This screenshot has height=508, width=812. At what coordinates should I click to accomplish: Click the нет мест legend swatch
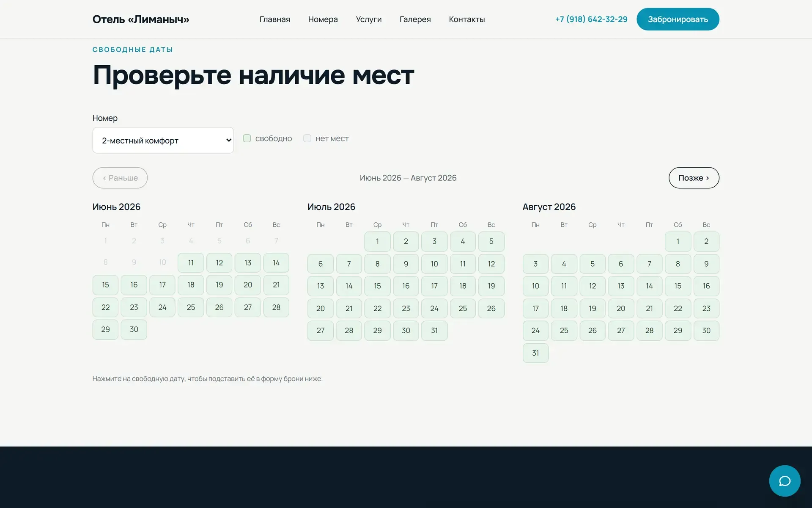click(307, 138)
